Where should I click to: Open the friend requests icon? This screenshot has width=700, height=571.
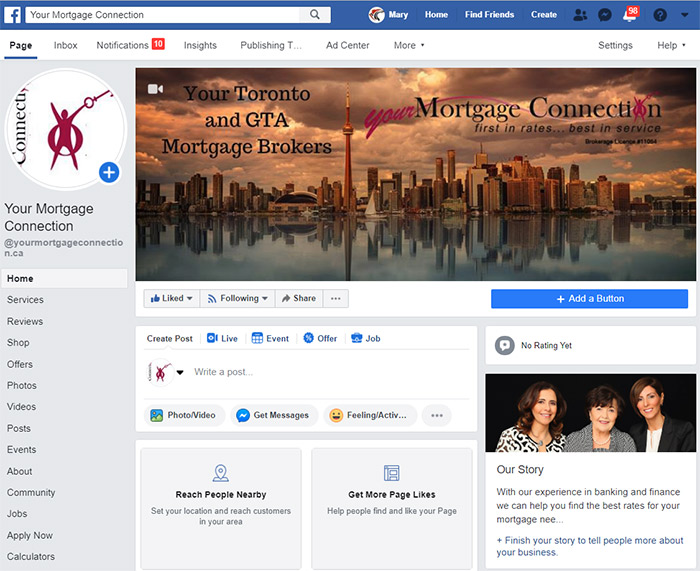580,15
